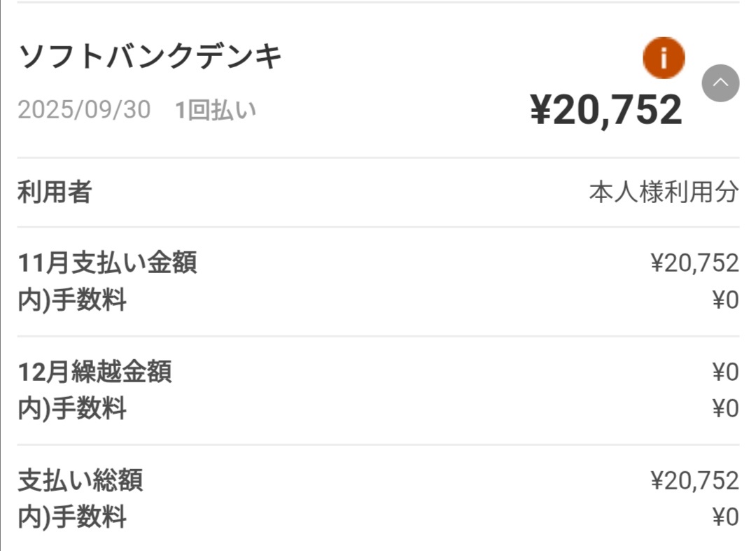Image resolution: width=756 pixels, height=551 pixels.
Task: Select the ソフトバンクデンキ merchant name
Action: (150, 56)
